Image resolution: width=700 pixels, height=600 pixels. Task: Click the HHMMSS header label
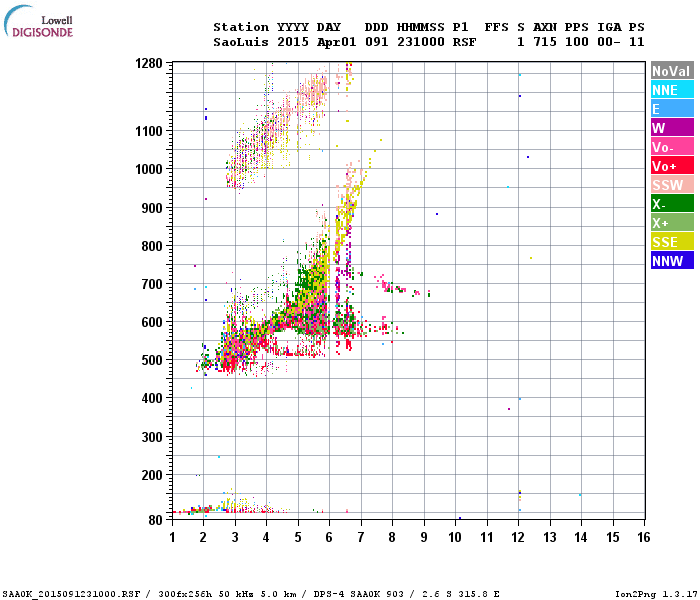coord(421,27)
